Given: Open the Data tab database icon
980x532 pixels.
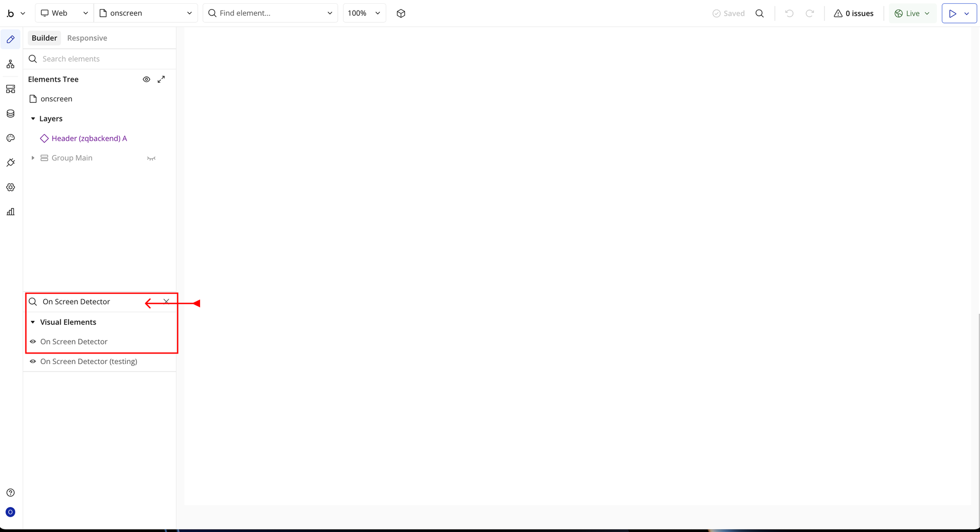Looking at the screenshot, I should pyautogui.click(x=11, y=113).
